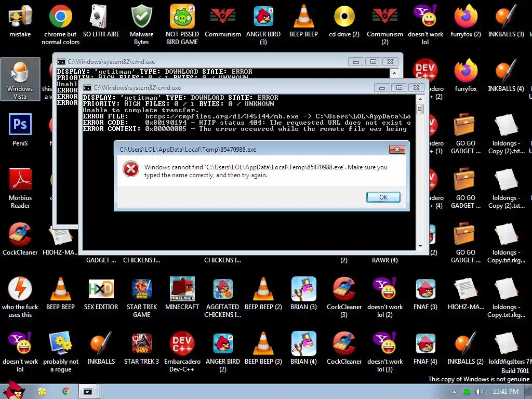Select the 'CockCleaner (3)' icon
Image resolution: width=532 pixels, height=399 pixels.
coord(344,297)
